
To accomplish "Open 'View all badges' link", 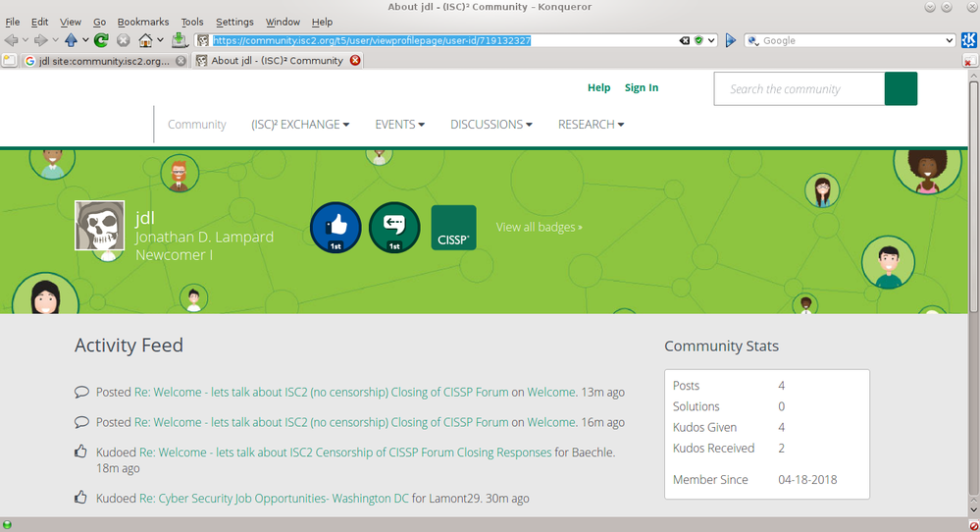I will coord(540,227).
